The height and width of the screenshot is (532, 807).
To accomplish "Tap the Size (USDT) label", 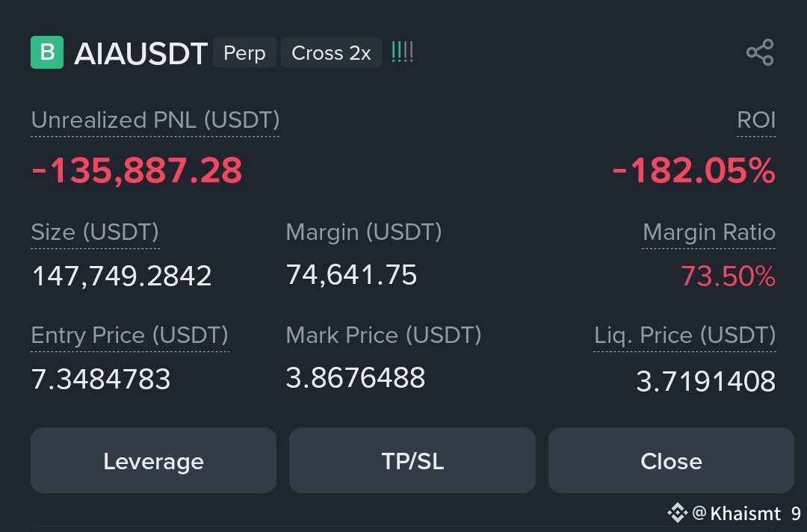I will (x=95, y=232).
